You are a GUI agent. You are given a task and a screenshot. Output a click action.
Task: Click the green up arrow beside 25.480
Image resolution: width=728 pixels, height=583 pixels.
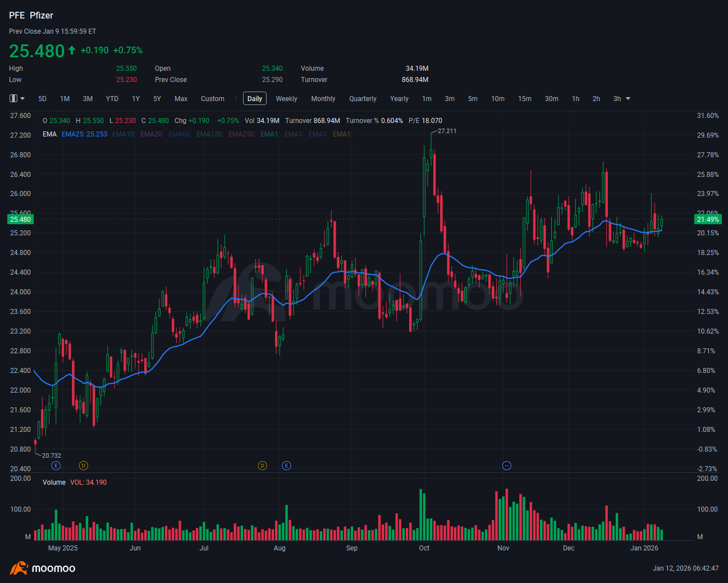[x=72, y=51]
